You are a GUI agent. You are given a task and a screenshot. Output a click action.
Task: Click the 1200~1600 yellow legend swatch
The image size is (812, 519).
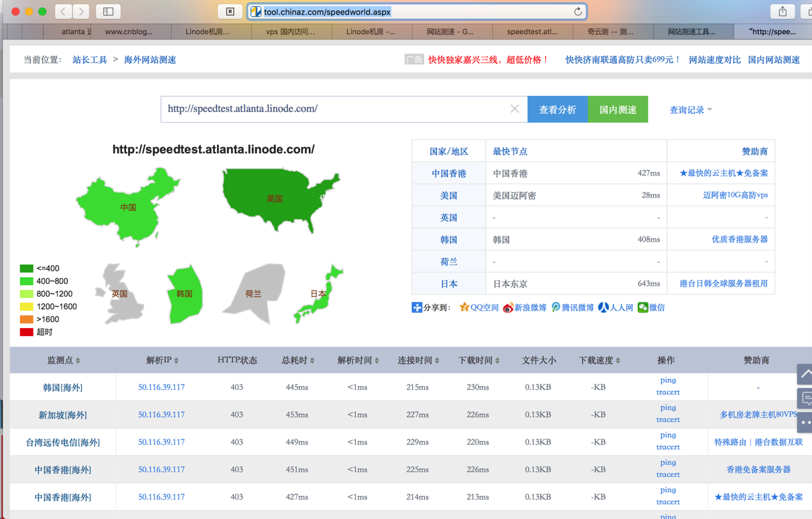[x=26, y=307]
